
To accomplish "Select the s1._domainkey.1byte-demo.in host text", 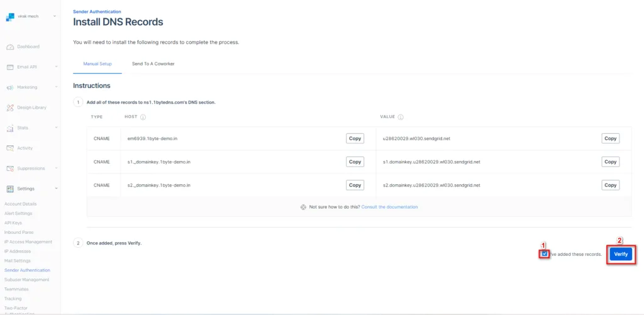I will (159, 162).
